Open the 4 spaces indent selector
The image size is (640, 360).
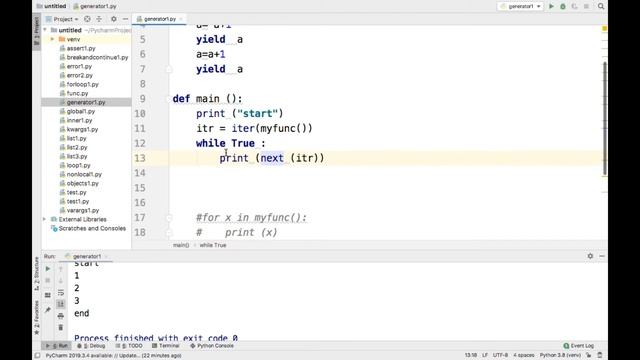(x=524, y=356)
